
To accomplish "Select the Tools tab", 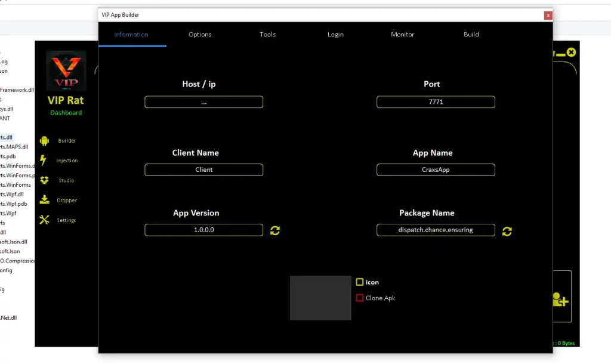I will pos(268,35).
